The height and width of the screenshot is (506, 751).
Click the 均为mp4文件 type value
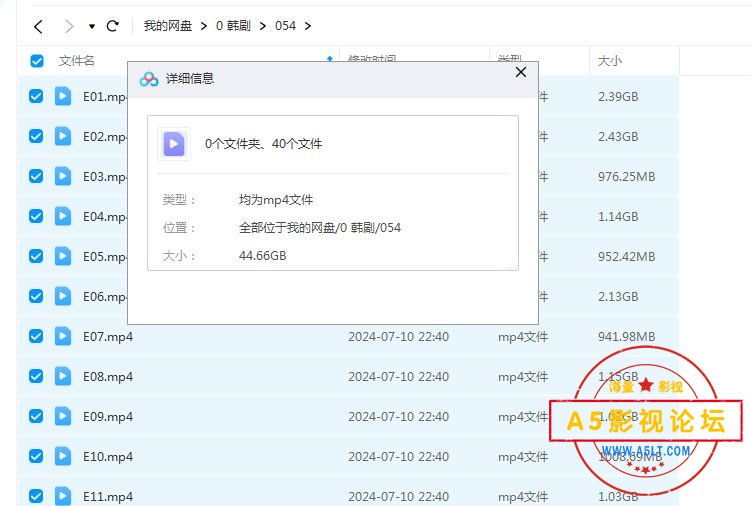point(276,199)
